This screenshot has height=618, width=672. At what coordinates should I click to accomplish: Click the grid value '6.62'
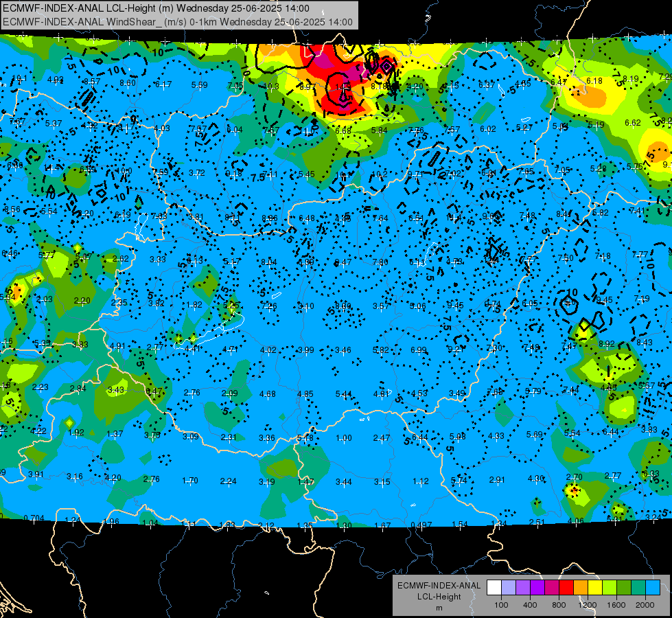[633, 123]
